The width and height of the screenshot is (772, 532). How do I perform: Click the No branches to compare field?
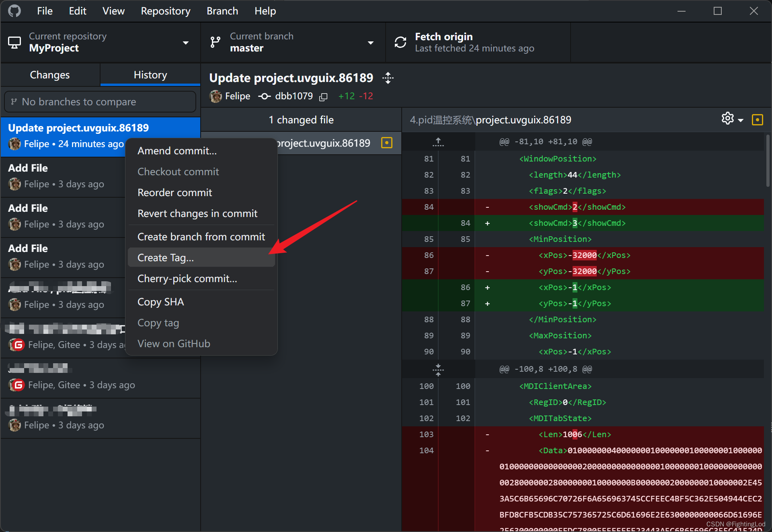click(x=100, y=102)
